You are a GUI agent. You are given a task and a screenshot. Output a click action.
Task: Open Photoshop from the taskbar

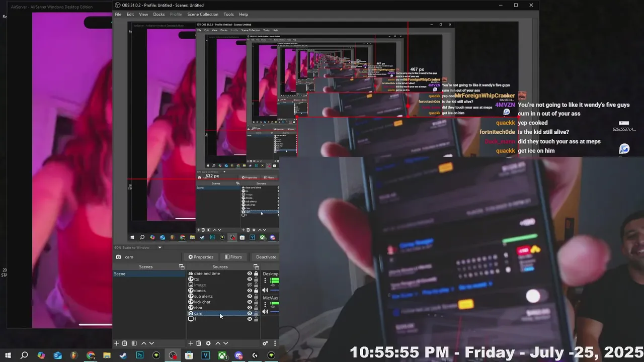140,355
